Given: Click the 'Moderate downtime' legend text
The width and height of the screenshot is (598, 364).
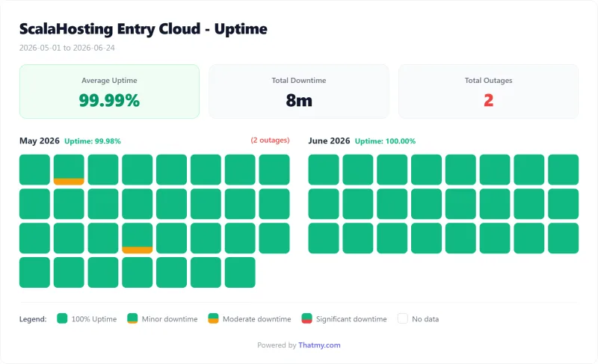Looking at the screenshot, I should click(256, 319).
